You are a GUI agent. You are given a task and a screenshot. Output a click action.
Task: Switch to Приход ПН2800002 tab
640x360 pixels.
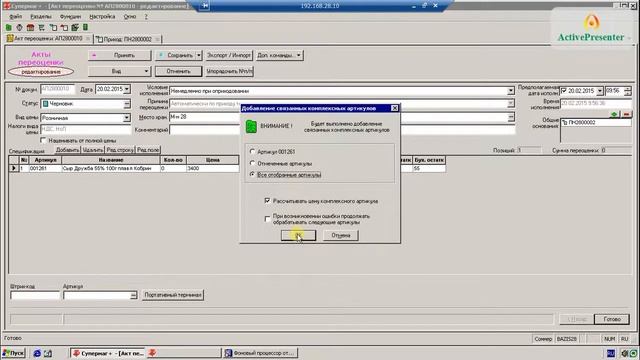(127, 39)
